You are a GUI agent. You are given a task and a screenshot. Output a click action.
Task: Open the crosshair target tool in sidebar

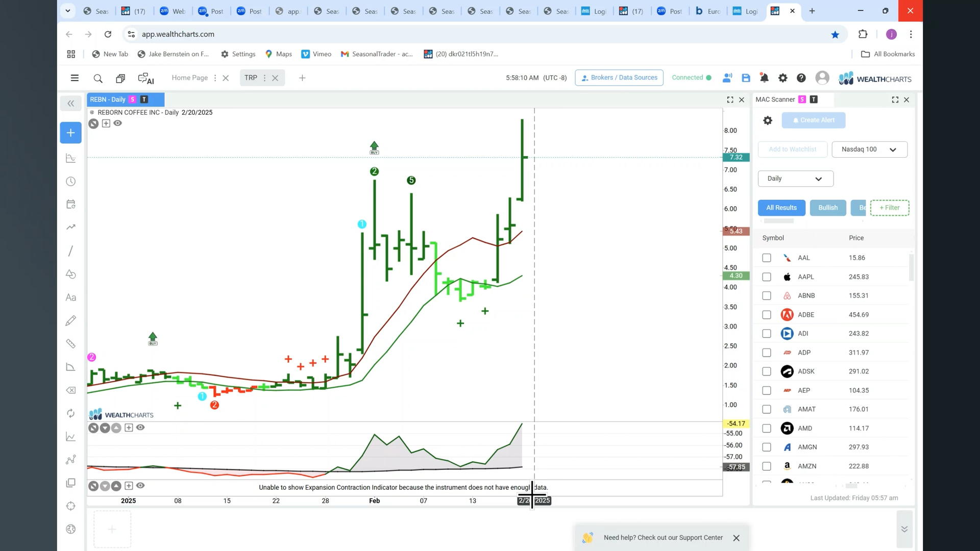click(x=71, y=506)
